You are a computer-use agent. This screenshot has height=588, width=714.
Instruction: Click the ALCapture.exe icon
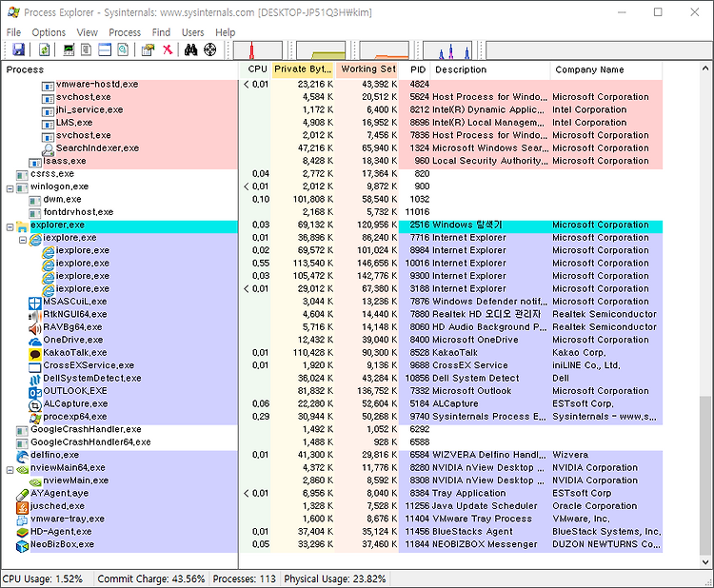click(35, 404)
